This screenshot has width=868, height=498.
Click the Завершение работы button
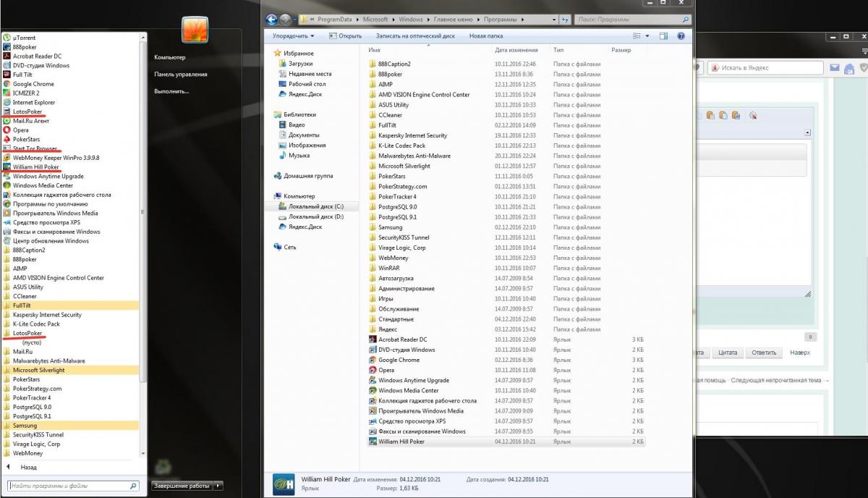182,486
